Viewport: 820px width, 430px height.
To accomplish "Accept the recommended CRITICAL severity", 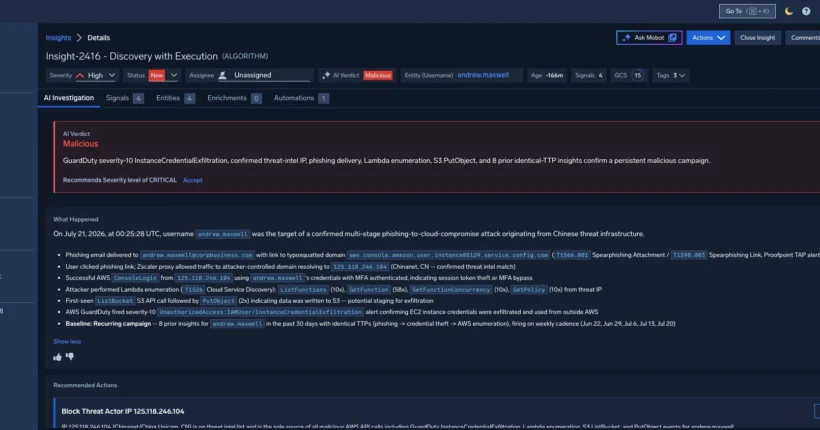I will point(192,180).
